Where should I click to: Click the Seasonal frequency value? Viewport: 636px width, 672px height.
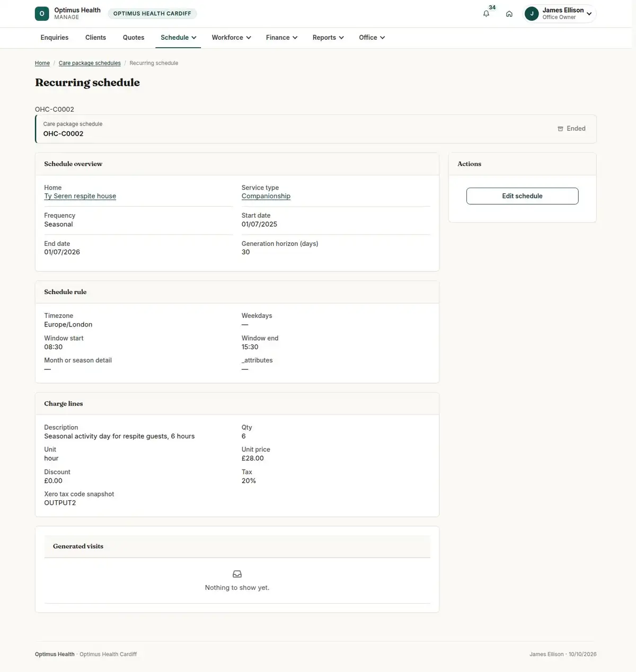pos(58,224)
